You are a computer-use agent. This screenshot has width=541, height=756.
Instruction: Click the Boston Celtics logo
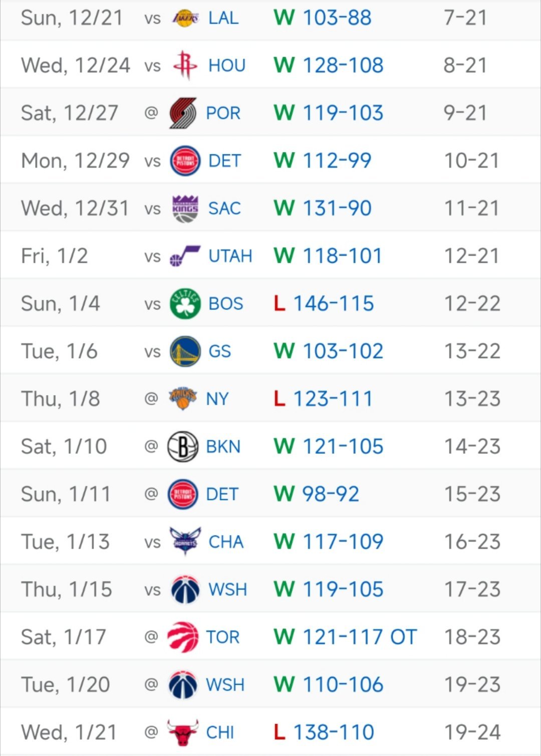[185, 304]
